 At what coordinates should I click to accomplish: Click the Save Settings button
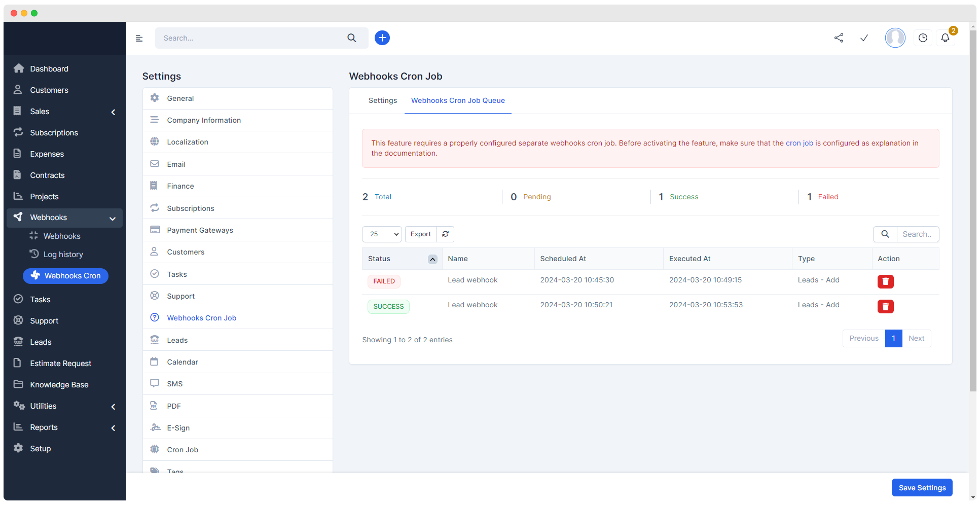[922, 487]
